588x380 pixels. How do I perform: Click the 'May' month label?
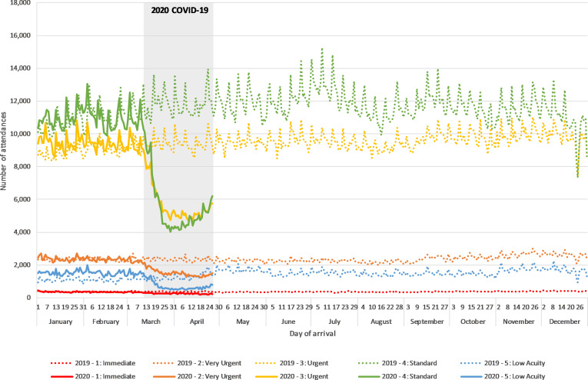tap(243, 322)
